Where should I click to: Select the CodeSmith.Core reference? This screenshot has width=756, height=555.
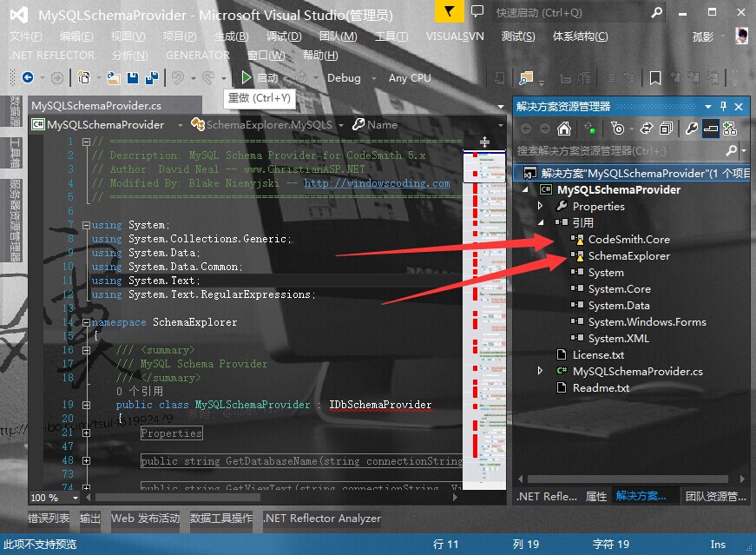pos(628,240)
